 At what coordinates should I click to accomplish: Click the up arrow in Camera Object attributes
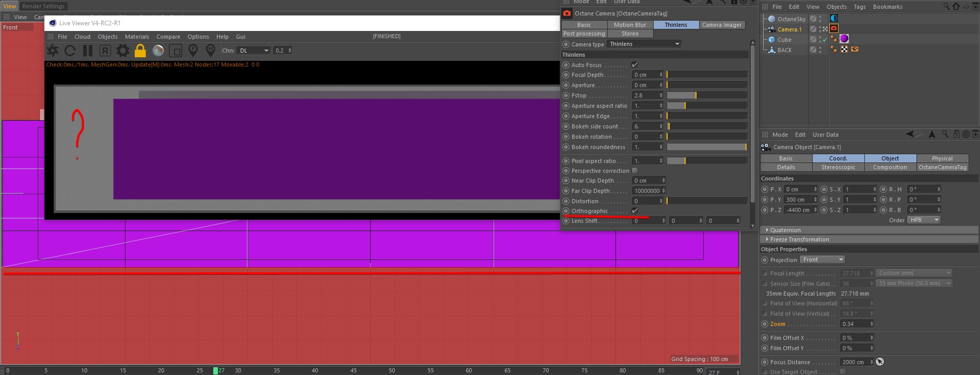(932, 134)
